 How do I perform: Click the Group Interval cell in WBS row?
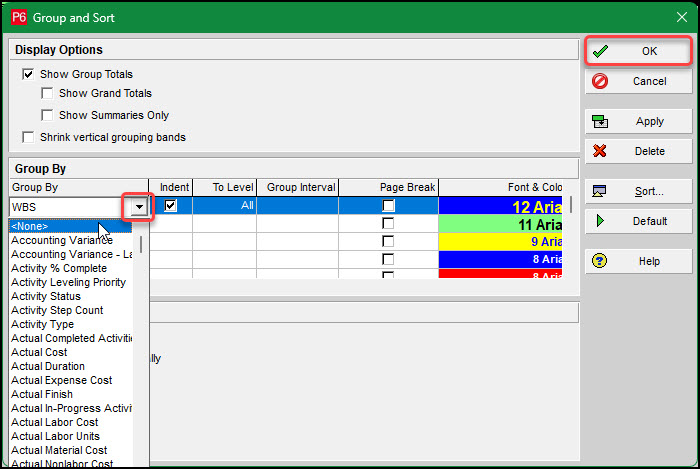coord(297,206)
